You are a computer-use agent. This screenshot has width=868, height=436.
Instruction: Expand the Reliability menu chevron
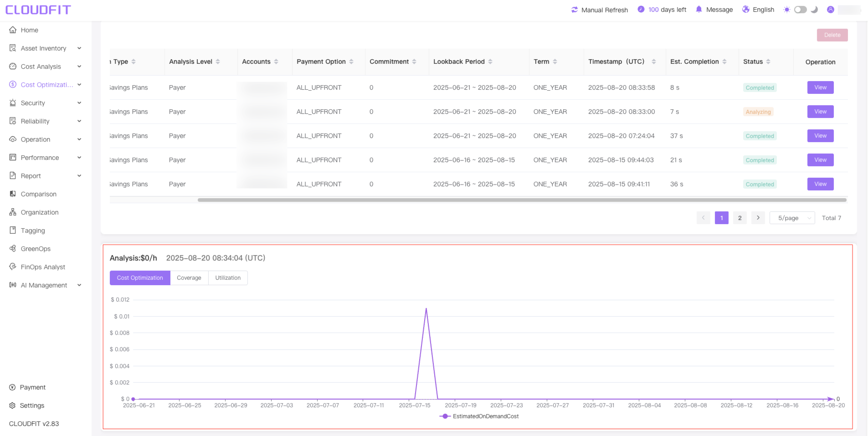pyautogui.click(x=79, y=121)
